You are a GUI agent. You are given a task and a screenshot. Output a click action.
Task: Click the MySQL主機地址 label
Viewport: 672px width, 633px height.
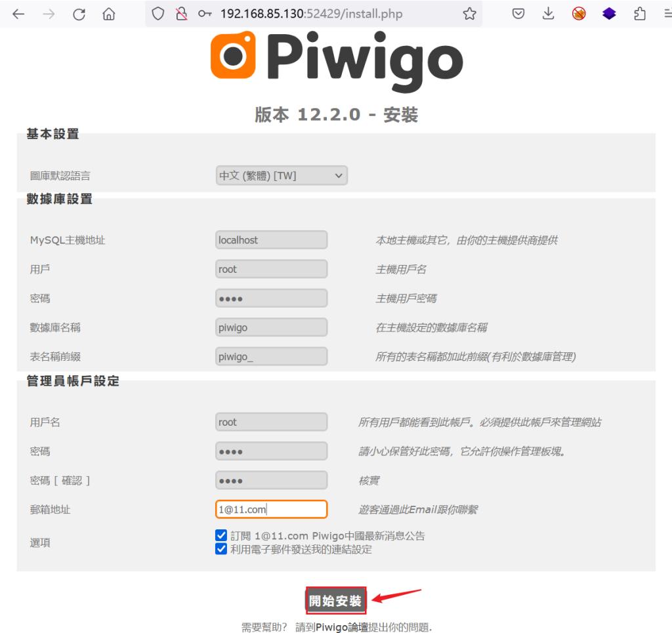tap(68, 240)
